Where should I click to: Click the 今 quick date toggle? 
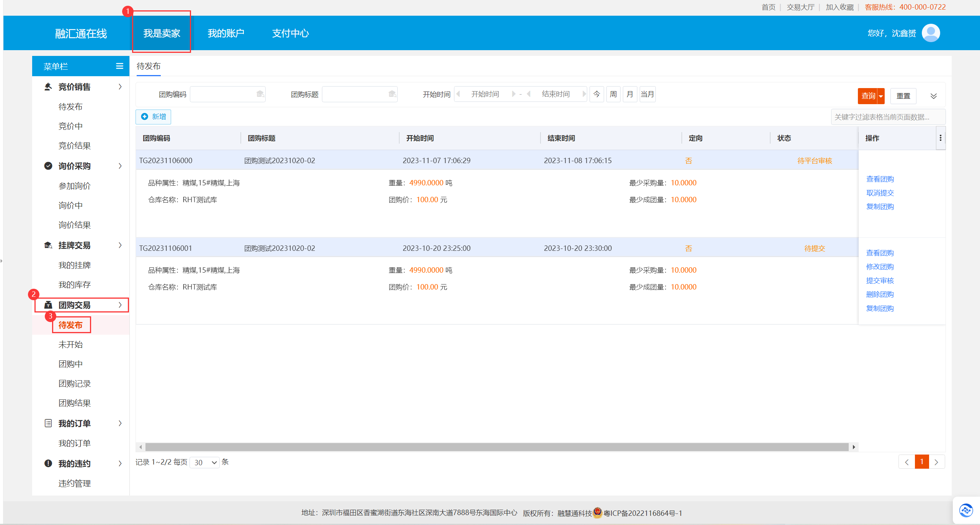596,94
